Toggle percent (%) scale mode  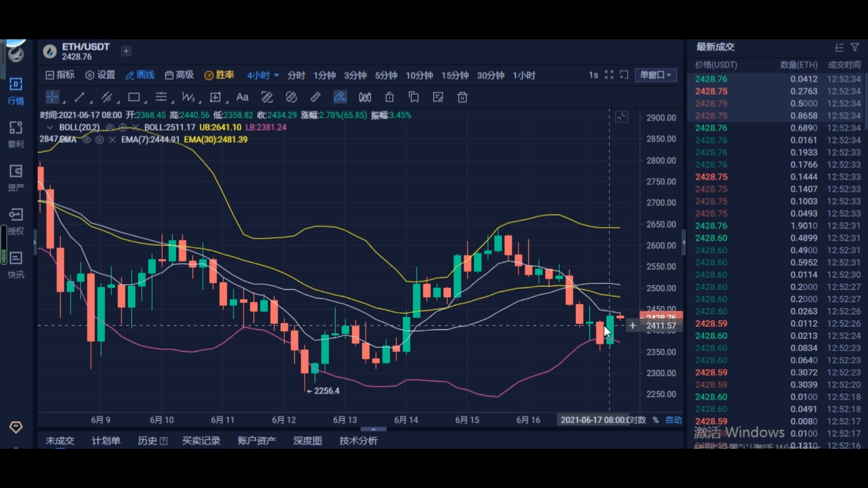(x=656, y=420)
